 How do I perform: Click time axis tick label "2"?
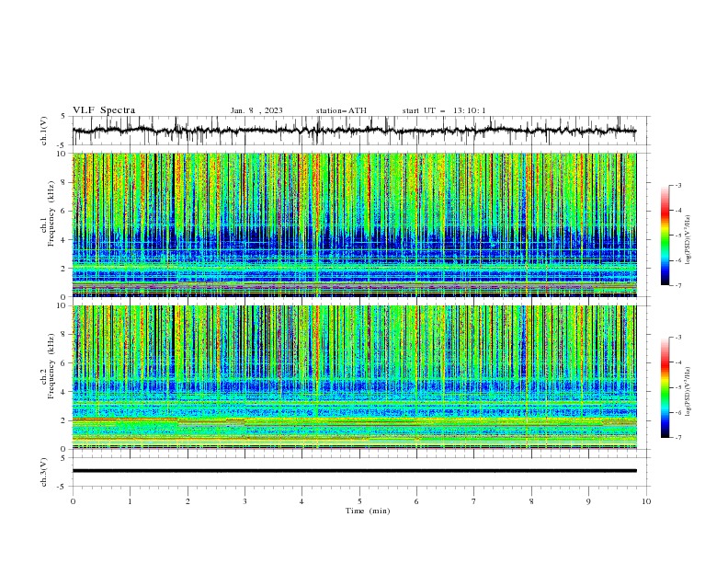pos(188,501)
